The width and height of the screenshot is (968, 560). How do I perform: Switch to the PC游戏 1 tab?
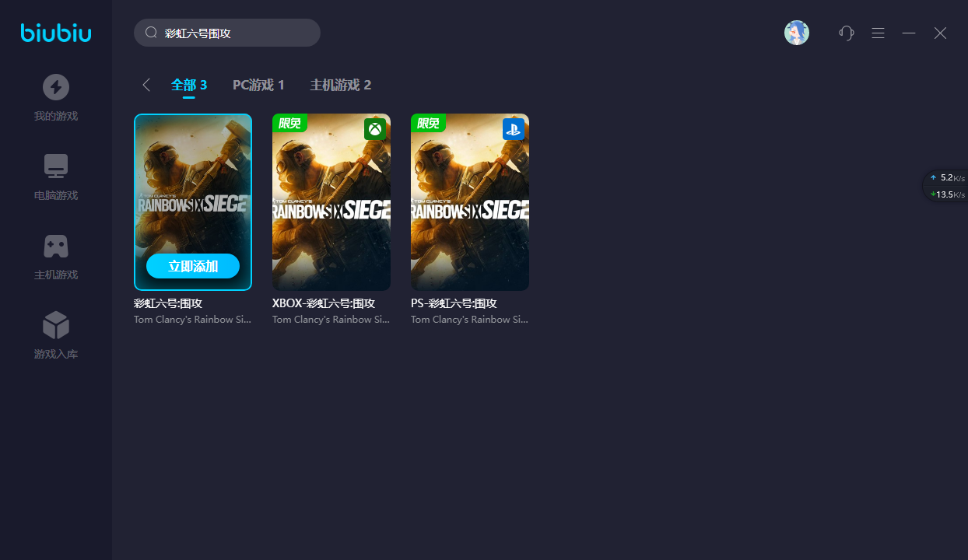(x=258, y=85)
